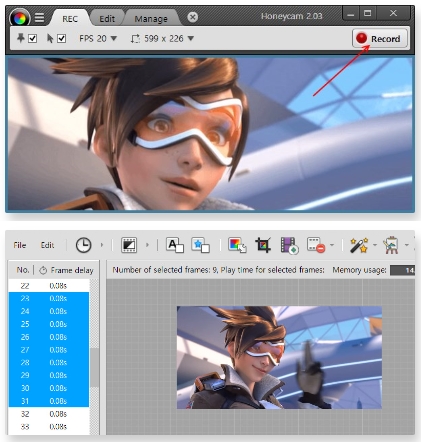Image resolution: width=421 pixels, height=442 pixels.
Task: Click the film strip add frame icon
Action: pos(289,246)
